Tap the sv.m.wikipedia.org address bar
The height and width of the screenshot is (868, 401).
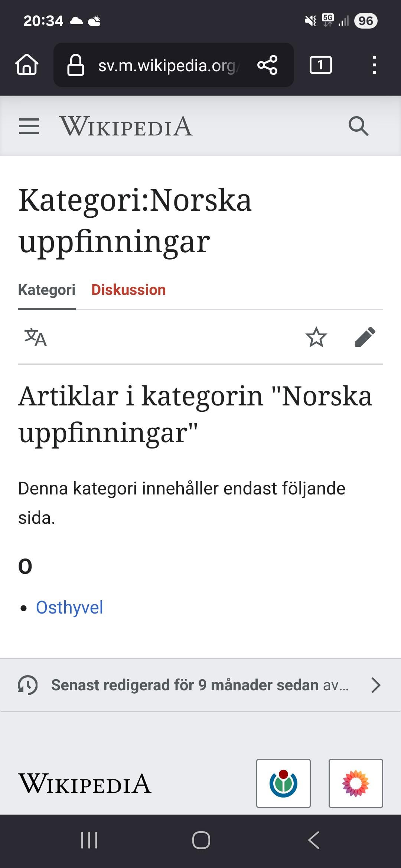169,66
